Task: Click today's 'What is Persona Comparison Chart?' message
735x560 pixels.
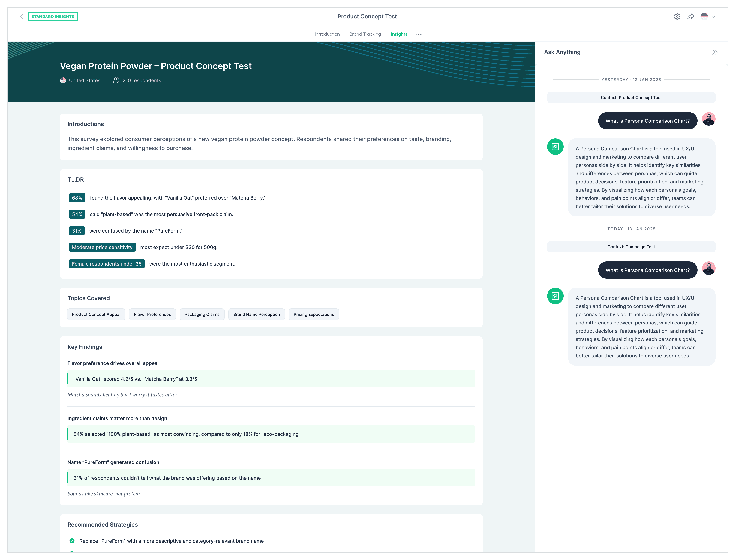Action: pos(648,270)
